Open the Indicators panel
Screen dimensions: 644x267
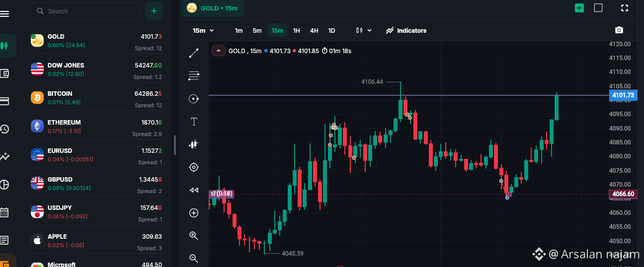pyautogui.click(x=406, y=31)
